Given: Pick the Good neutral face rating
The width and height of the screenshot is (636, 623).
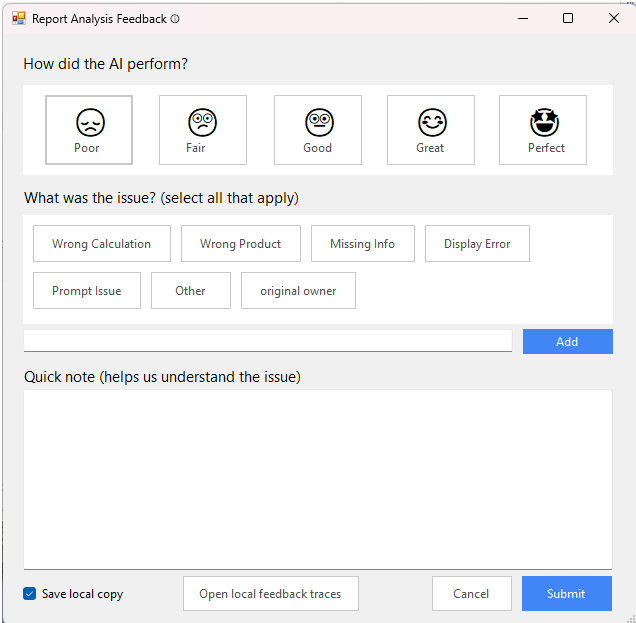Looking at the screenshot, I should [x=317, y=130].
